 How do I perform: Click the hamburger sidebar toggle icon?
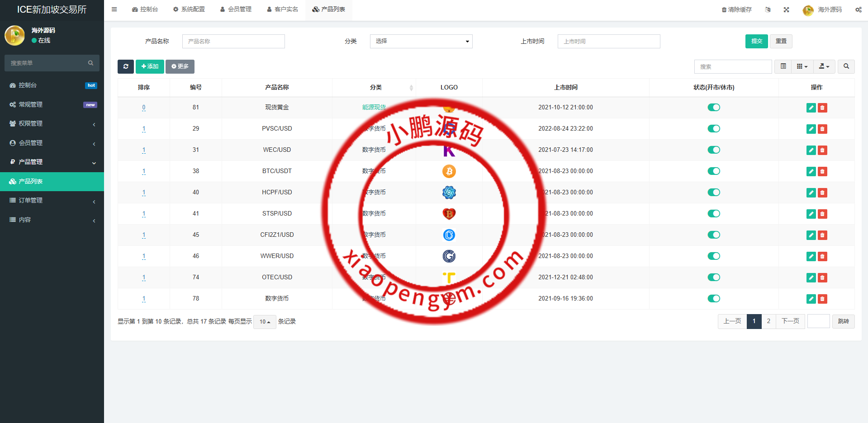pyautogui.click(x=114, y=9)
